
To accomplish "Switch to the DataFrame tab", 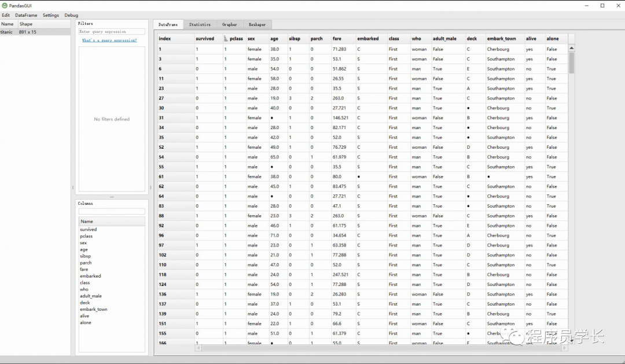I will click(x=168, y=24).
